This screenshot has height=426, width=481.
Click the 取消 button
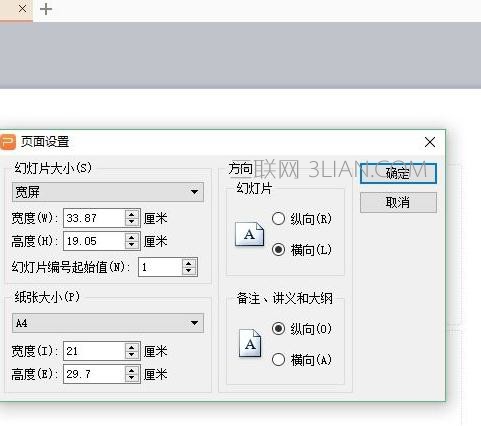tap(398, 202)
